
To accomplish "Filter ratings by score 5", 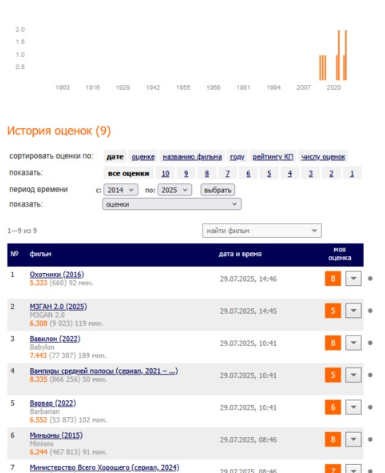I will tap(269, 173).
